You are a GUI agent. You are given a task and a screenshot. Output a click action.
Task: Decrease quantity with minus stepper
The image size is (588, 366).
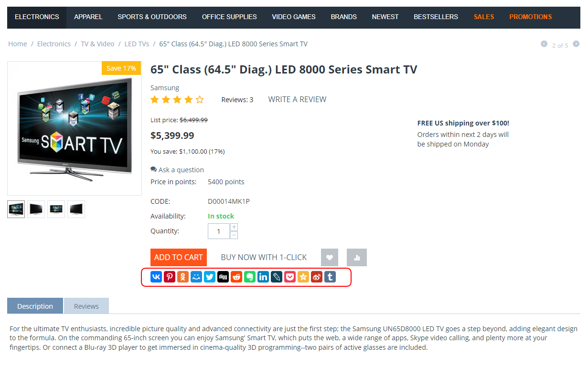[x=234, y=235]
